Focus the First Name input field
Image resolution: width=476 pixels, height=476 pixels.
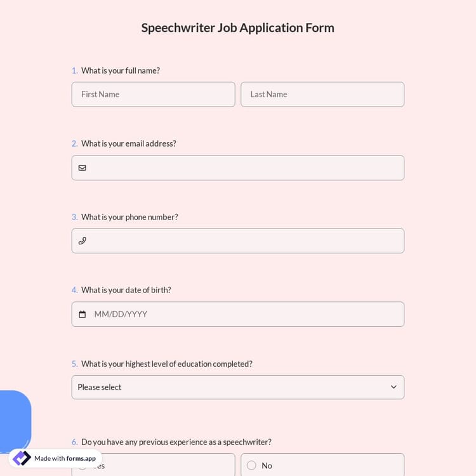pyautogui.click(x=153, y=95)
